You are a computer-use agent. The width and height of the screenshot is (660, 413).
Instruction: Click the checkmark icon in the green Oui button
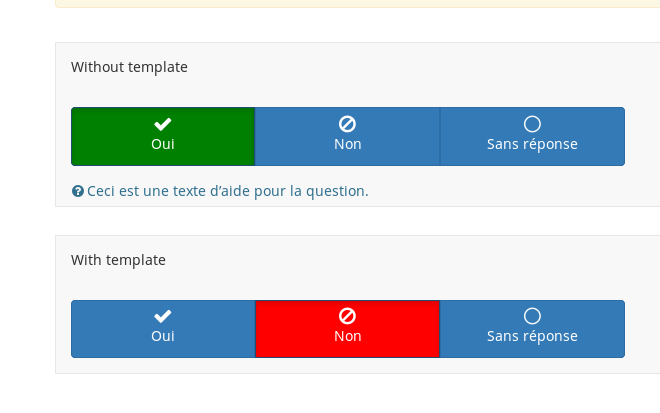pos(163,124)
